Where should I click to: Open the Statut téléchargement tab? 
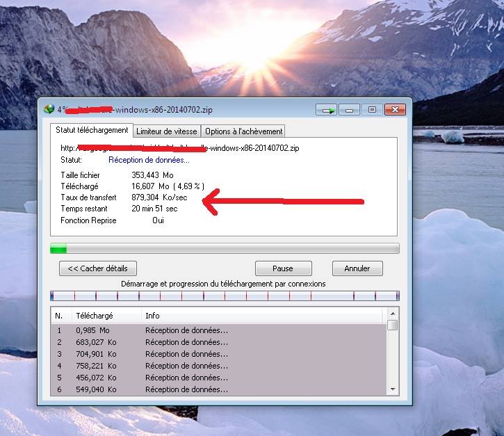[x=92, y=130]
